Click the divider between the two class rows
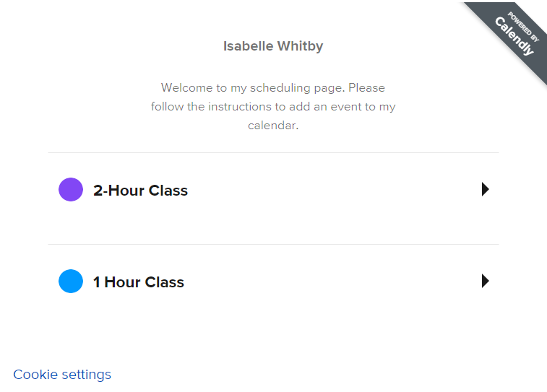 [273, 244]
